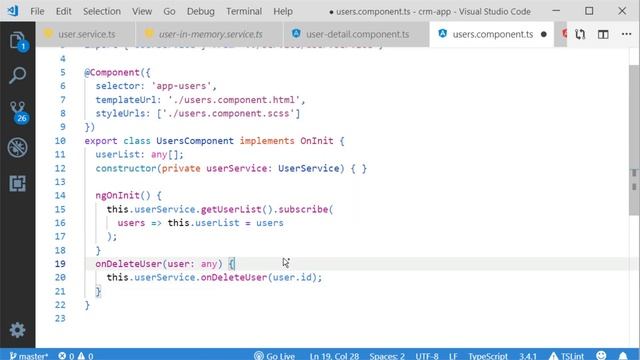Click 'OnInit' on the export class line

click(317, 141)
